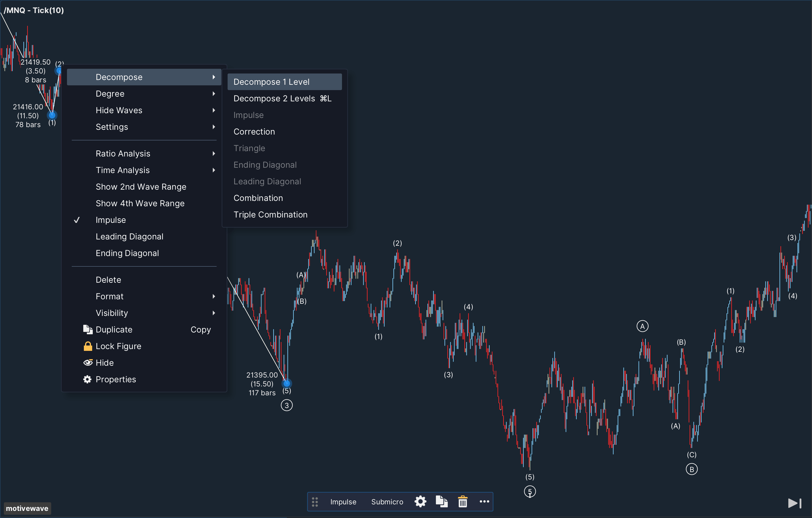Click Show 4th Wave Range

coord(140,203)
